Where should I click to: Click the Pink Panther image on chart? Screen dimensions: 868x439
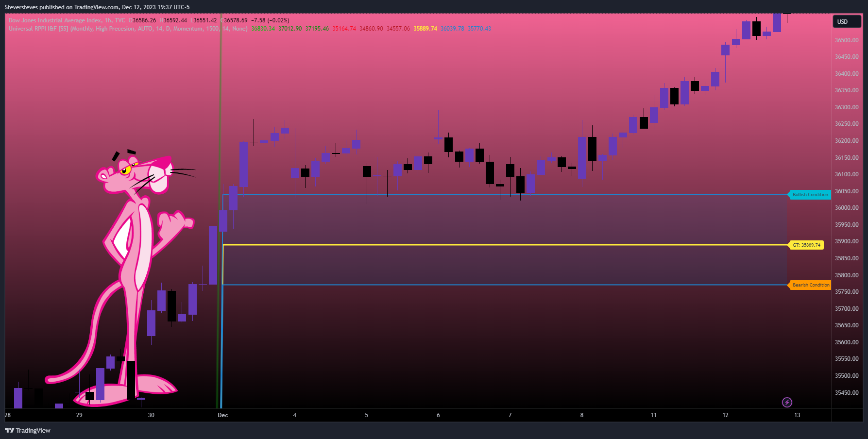(121, 277)
